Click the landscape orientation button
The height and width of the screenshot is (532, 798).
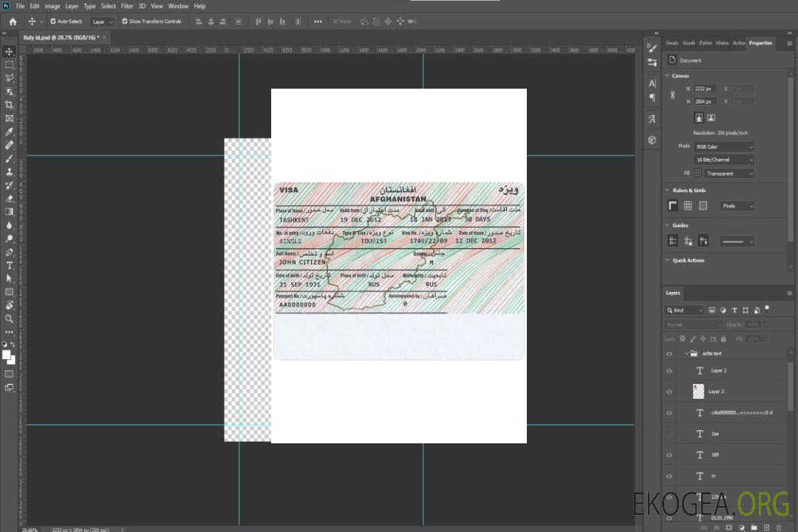711,117
